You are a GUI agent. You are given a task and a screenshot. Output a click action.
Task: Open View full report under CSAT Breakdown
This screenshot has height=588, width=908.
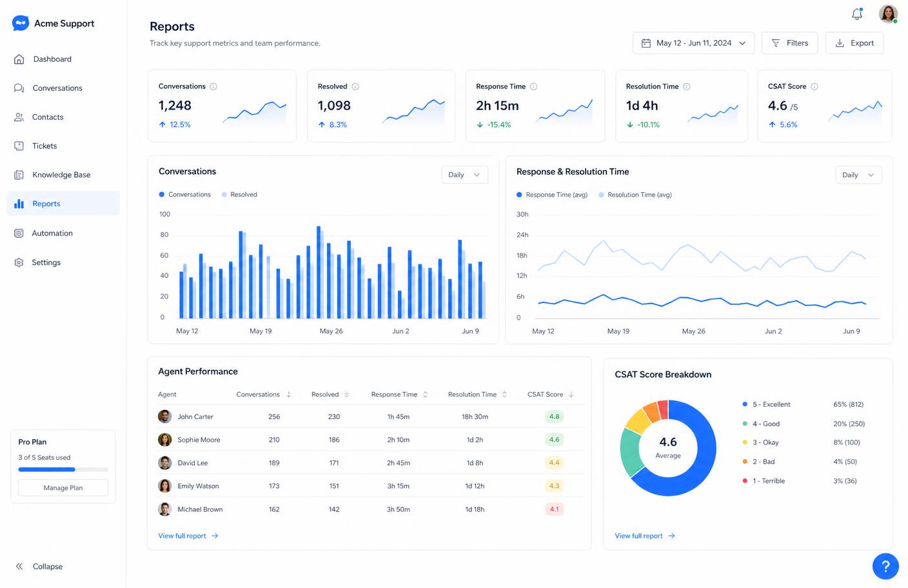point(645,536)
